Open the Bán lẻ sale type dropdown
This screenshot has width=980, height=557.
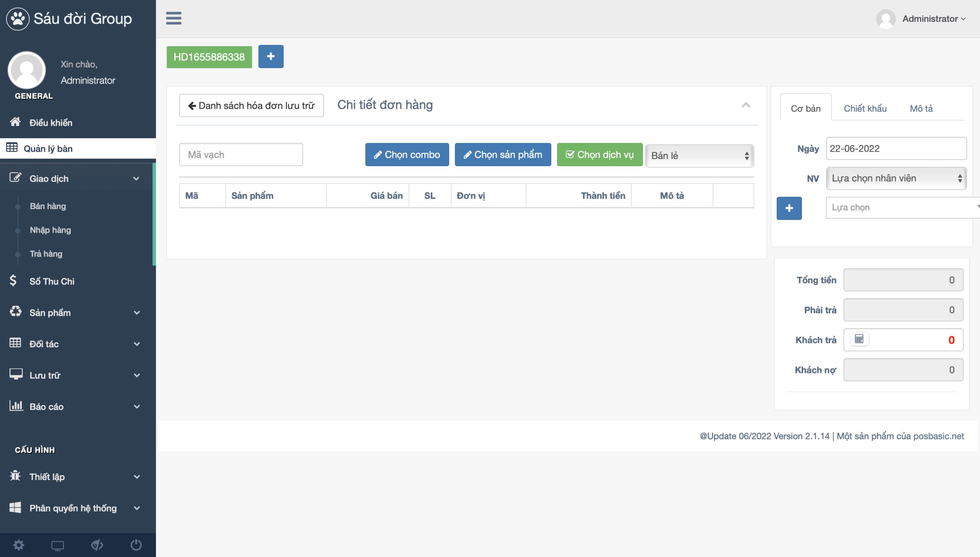click(699, 155)
